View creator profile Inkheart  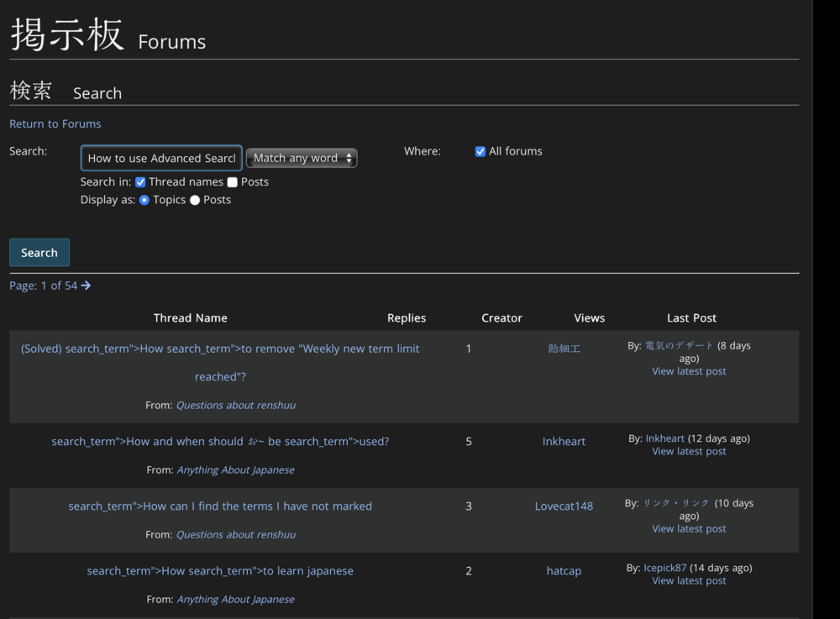pyautogui.click(x=564, y=441)
